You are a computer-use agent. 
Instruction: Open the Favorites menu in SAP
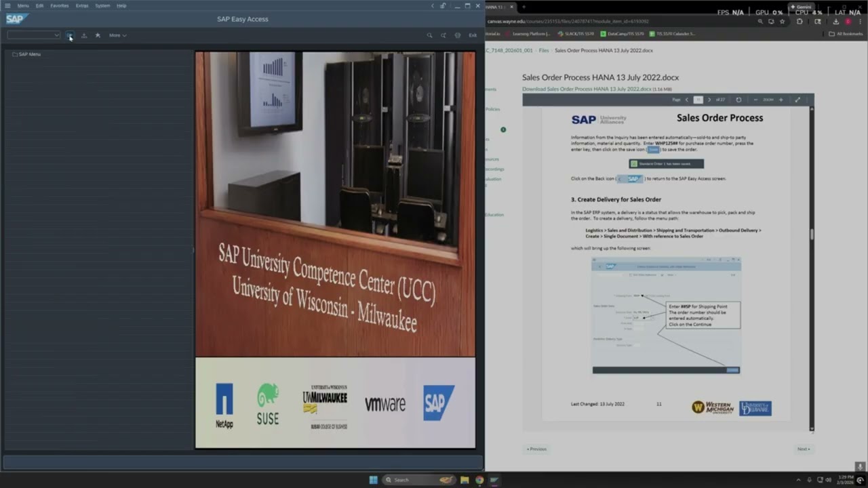point(60,5)
